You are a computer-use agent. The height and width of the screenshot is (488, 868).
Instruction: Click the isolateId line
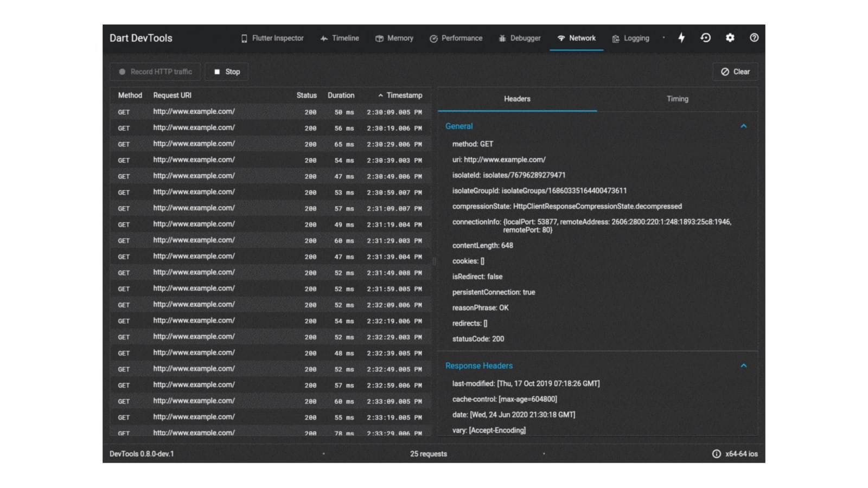pyautogui.click(x=509, y=175)
